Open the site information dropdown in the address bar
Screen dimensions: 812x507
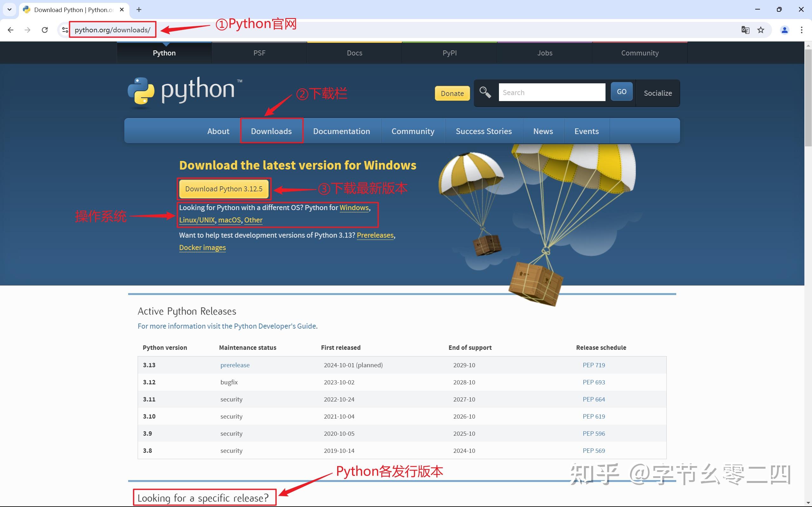[x=65, y=29]
